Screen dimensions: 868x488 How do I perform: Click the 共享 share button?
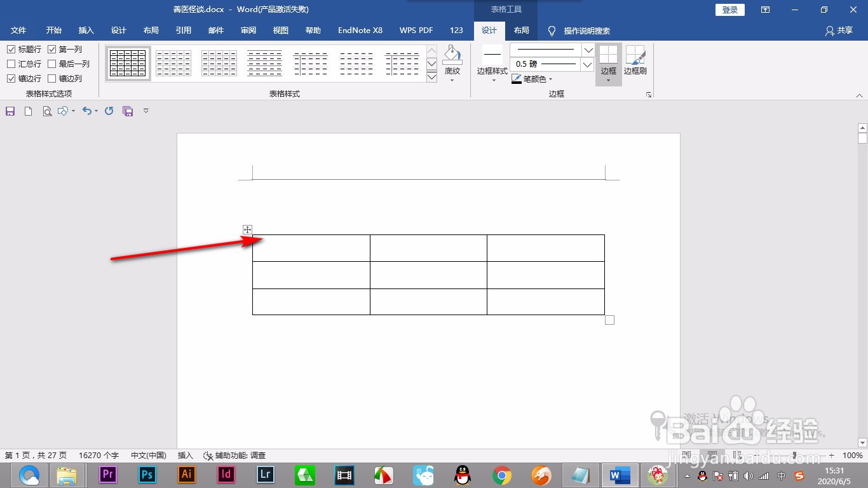(839, 30)
